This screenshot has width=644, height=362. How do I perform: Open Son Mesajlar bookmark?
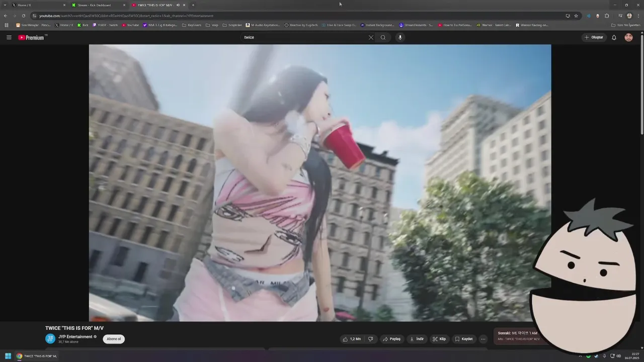(x=33, y=25)
